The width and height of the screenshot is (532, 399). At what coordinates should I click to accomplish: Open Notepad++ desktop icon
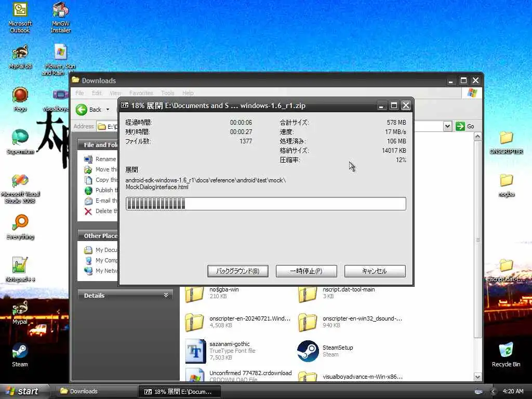click(20, 270)
